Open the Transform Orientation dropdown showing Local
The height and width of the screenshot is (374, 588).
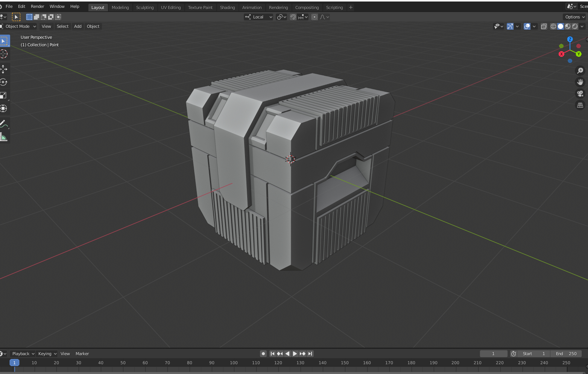coord(258,17)
